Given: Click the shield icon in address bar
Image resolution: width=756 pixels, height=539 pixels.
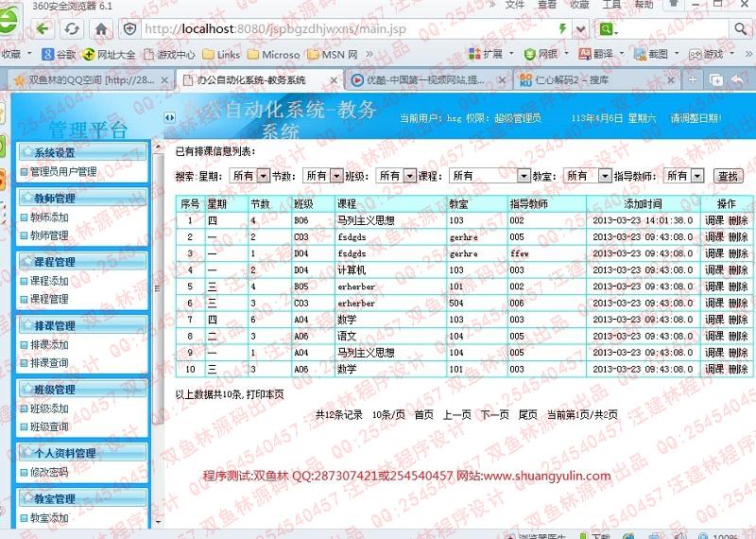Looking at the screenshot, I should point(129,29).
